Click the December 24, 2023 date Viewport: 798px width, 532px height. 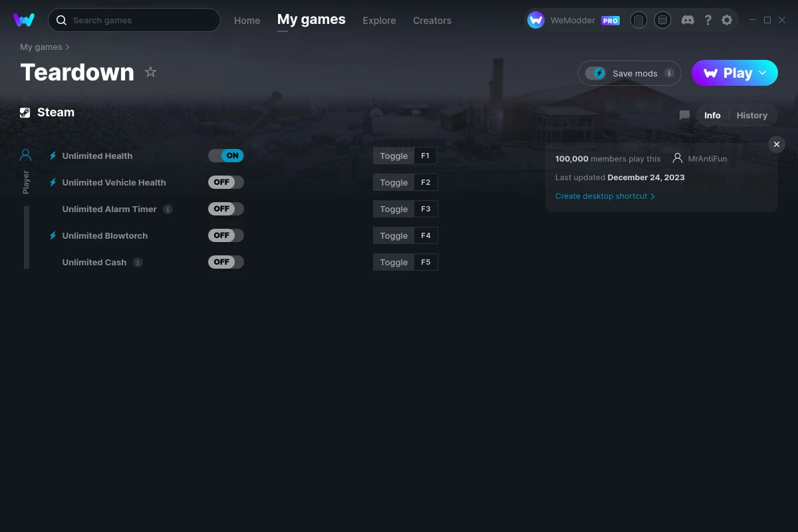coord(646,178)
